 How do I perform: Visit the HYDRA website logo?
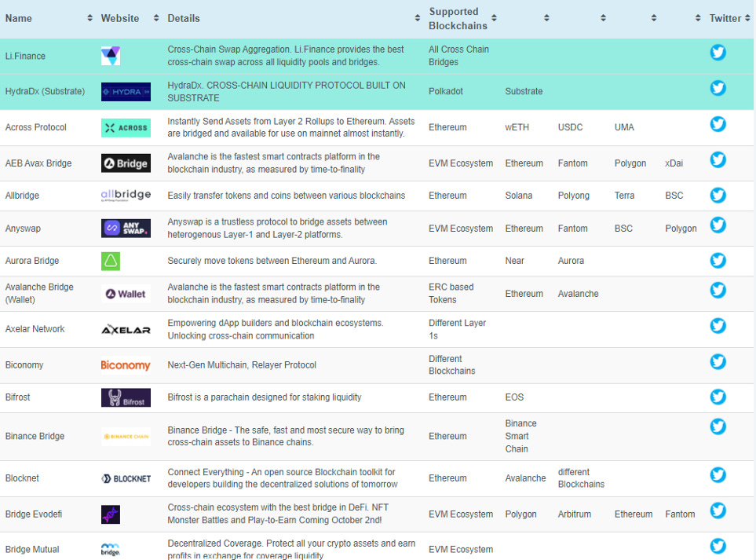(x=126, y=92)
